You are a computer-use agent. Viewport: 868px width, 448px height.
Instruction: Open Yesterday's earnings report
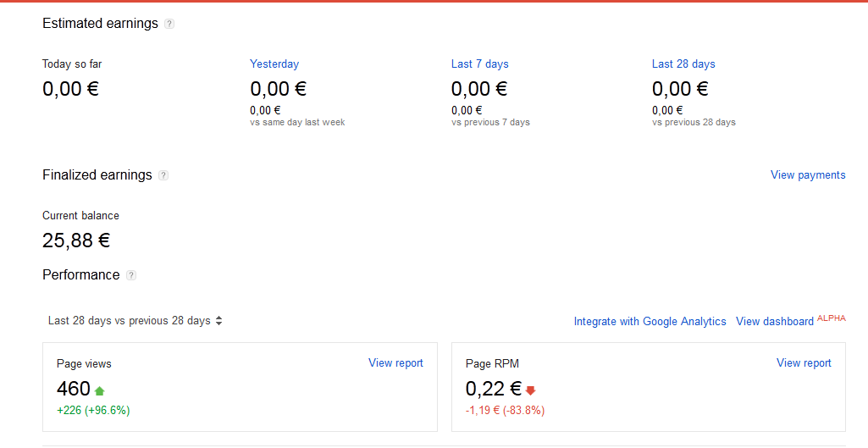click(x=274, y=64)
